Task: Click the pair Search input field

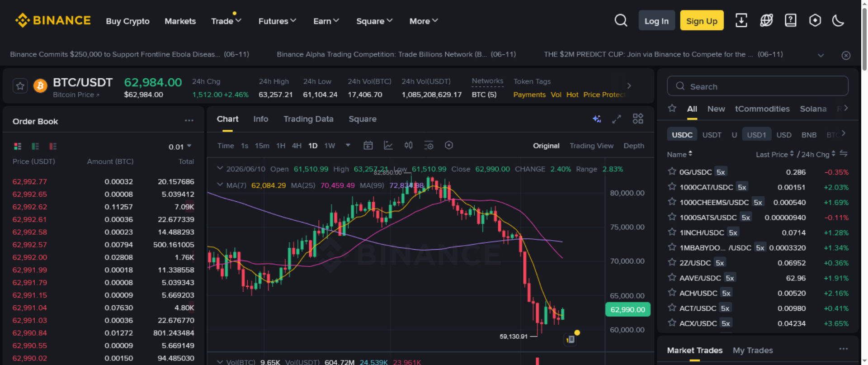Action: (757, 86)
